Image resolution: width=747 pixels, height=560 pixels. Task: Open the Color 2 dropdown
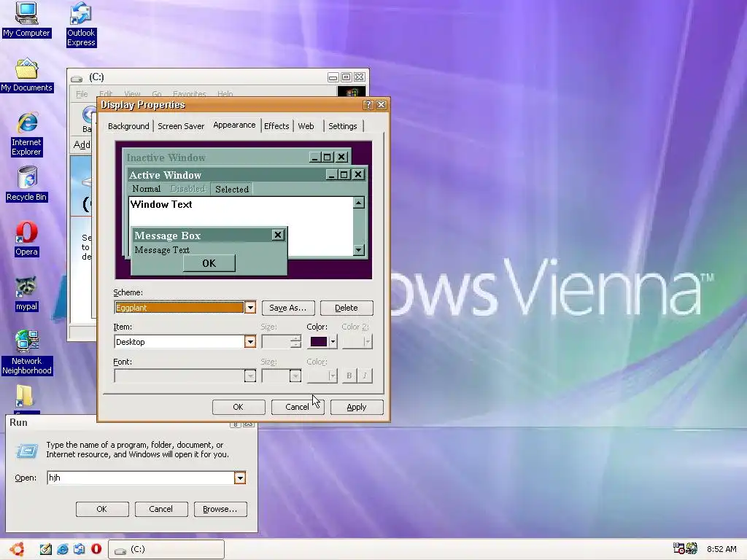(x=357, y=342)
